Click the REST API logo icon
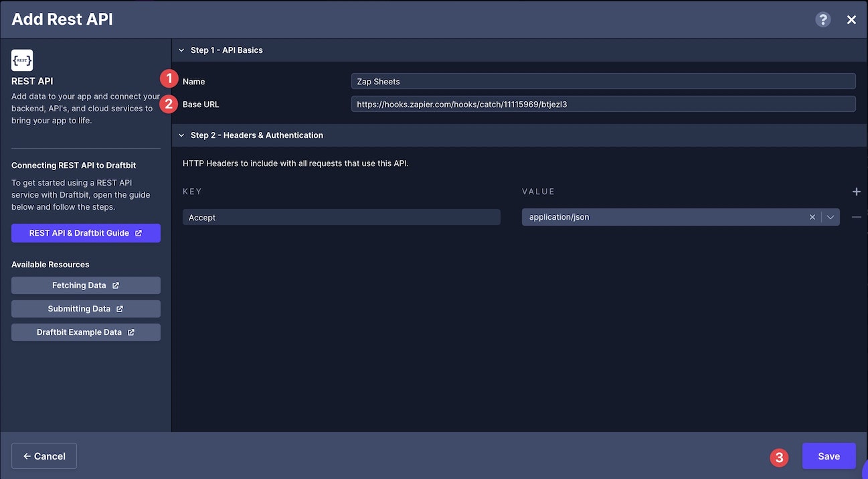The image size is (868, 479). tap(22, 60)
